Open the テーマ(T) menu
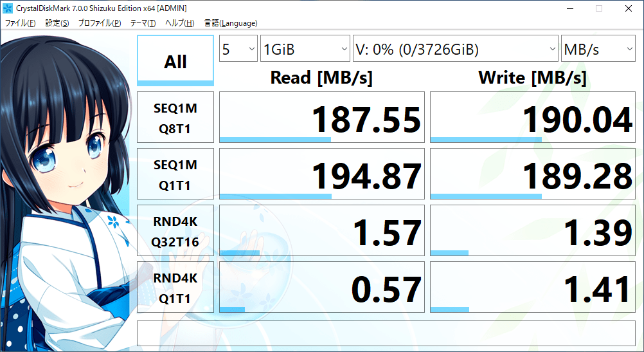Viewport: 644px width, 352px height. coord(143,23)
